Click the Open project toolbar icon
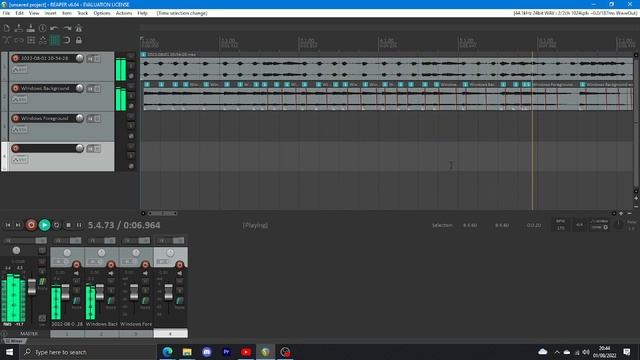 point(18,28)
